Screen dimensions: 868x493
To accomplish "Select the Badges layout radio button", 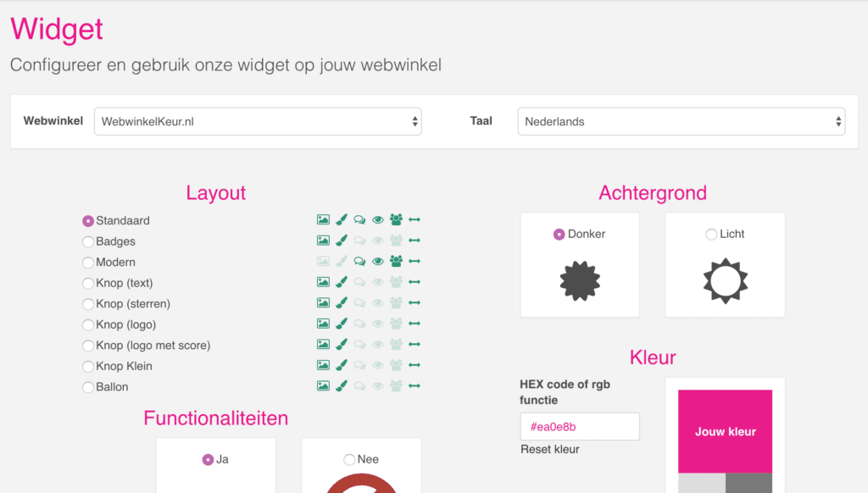I will click(x=88, y=241).
